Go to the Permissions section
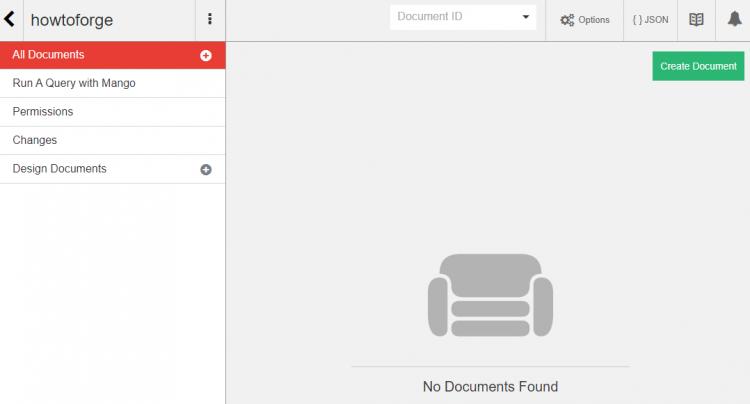The width and height of the screenshot is (750, 404). [43, 112]
